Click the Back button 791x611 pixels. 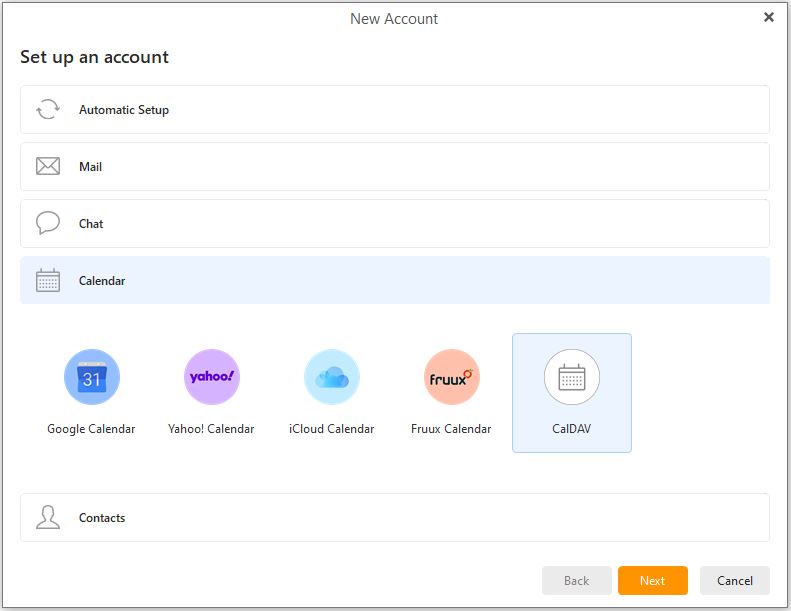tap(577, 581)
